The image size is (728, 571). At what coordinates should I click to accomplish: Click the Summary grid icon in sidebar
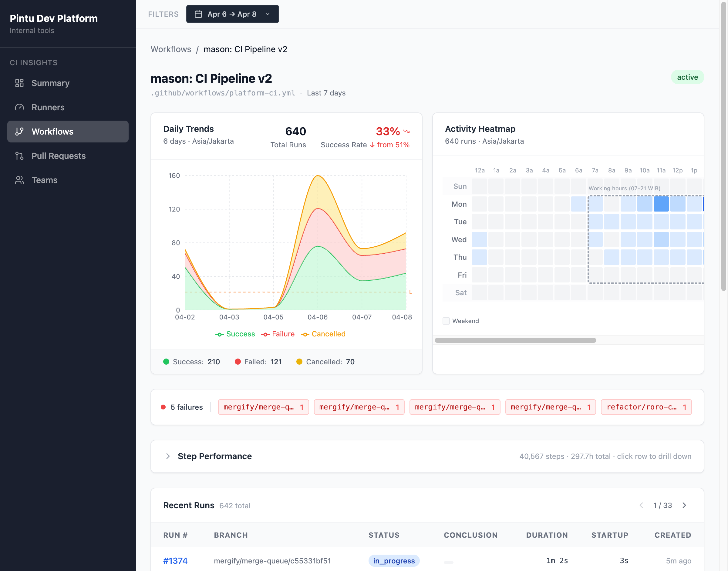pos(19,83)
